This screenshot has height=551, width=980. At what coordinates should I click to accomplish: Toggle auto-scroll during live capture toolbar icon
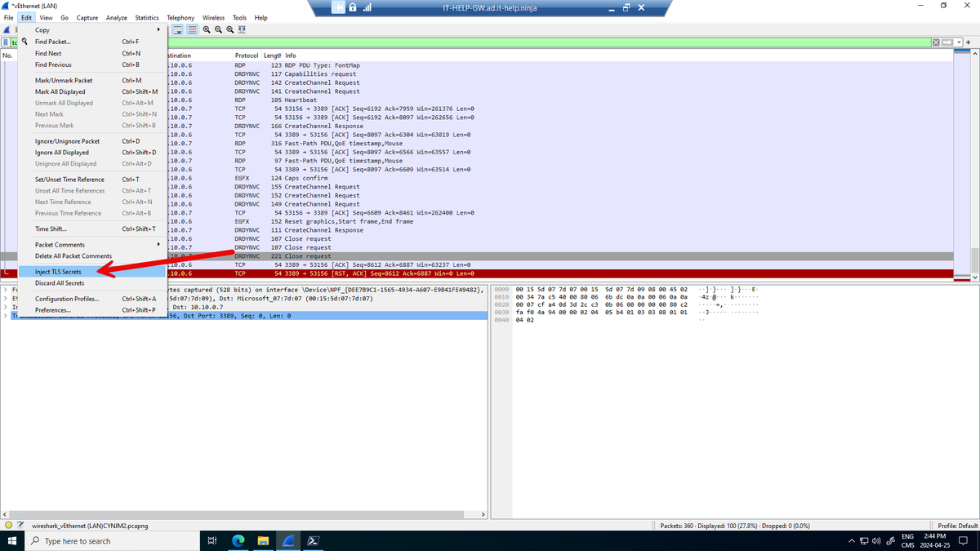[176, 29]
